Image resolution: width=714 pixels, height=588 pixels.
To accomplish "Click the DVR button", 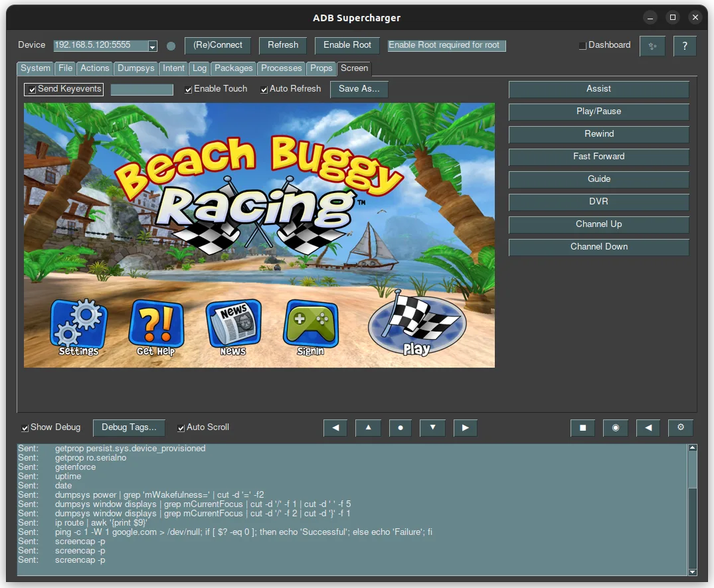I will pos(599,202).
